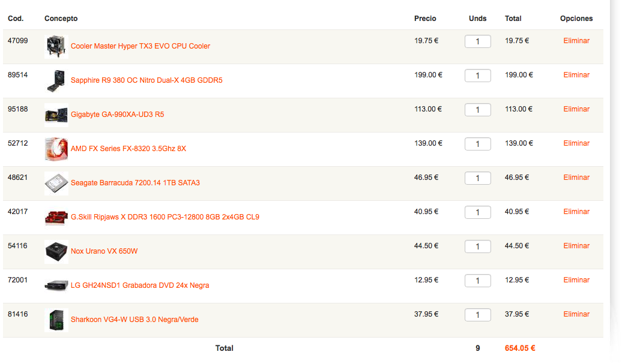The width and height of the screenshot is (637, 364).
Task: Remove the Gigabyte GA-990XA-UD3 R5 with Eliminar
Action: (x=576, y=109)
